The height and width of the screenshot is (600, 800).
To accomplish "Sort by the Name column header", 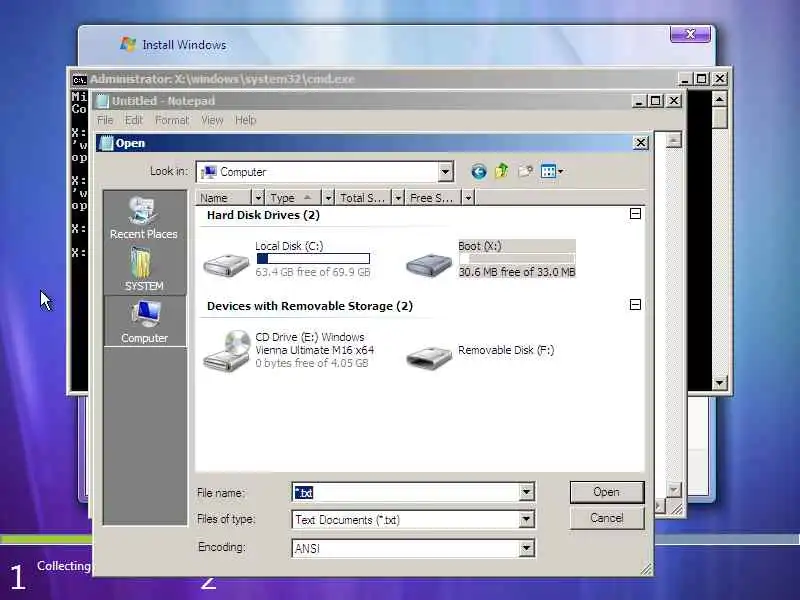I will 224,197.
